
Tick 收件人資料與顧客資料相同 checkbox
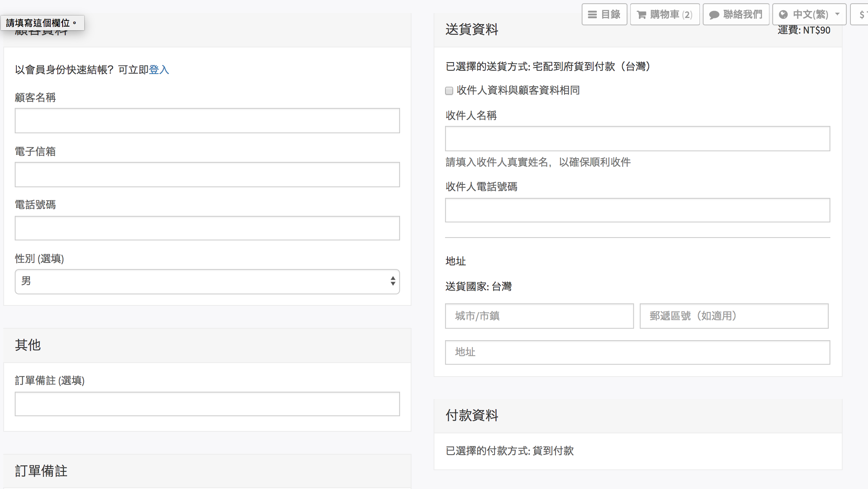449,91
